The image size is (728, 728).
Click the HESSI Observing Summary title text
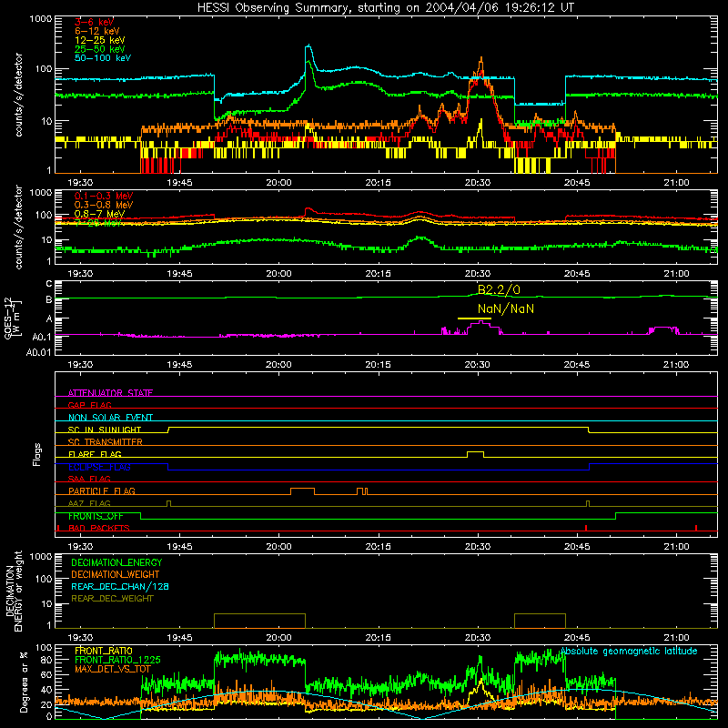(x=386, y=8)
